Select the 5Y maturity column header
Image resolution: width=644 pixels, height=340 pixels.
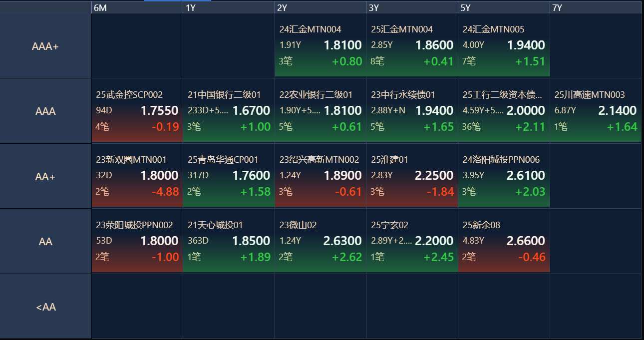tap(504, 7)
